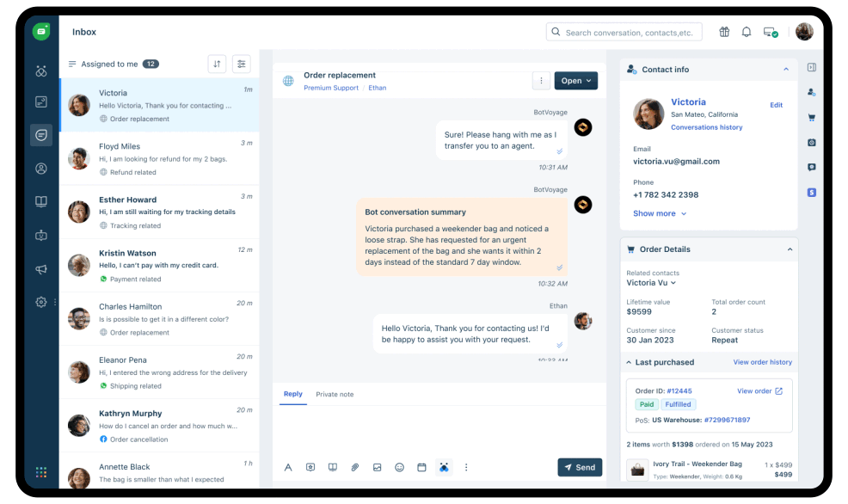Switch to the Private note tab
This screenshot has height=504, width=848.
335,394
